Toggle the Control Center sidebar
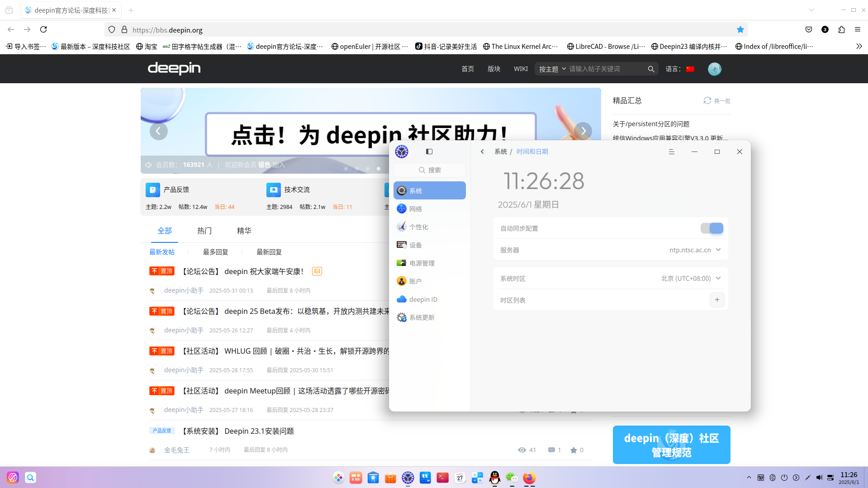 coord(429,152)
